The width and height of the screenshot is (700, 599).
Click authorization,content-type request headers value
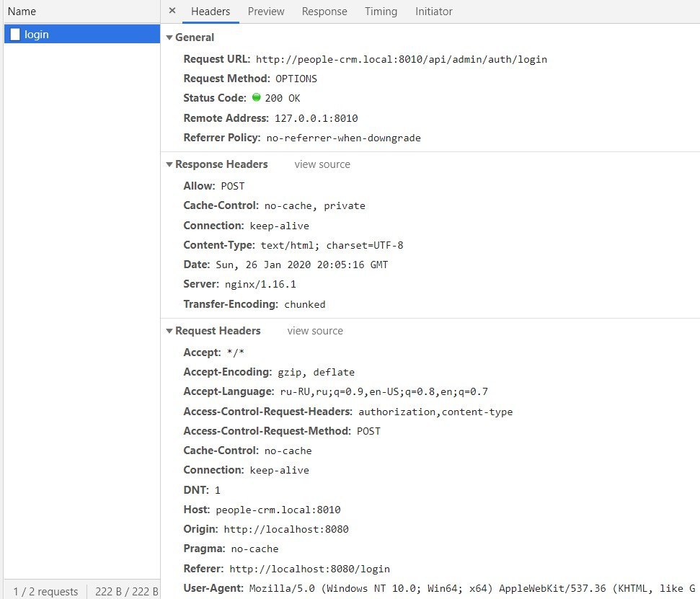(x=435, y=412)
